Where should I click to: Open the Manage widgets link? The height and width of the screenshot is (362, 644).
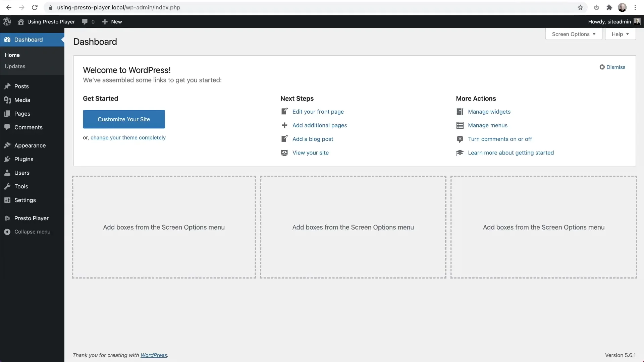[489, 112]
